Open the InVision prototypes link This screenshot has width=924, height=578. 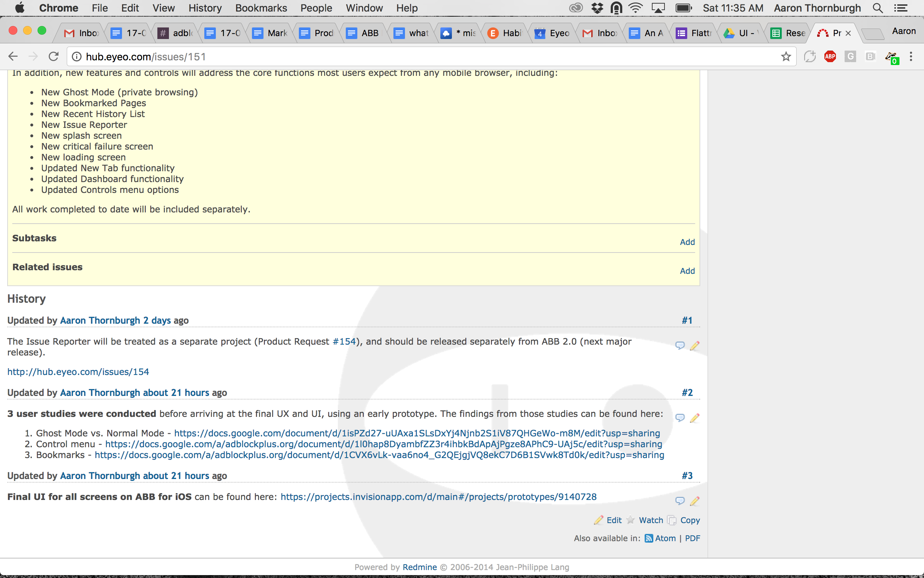[x=438, y=497]
